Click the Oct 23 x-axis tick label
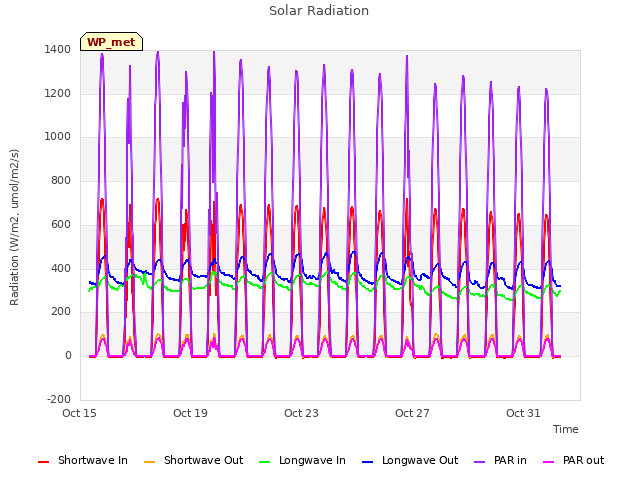The height and width of the screenshot is (480, 640). tap(301, 413)
